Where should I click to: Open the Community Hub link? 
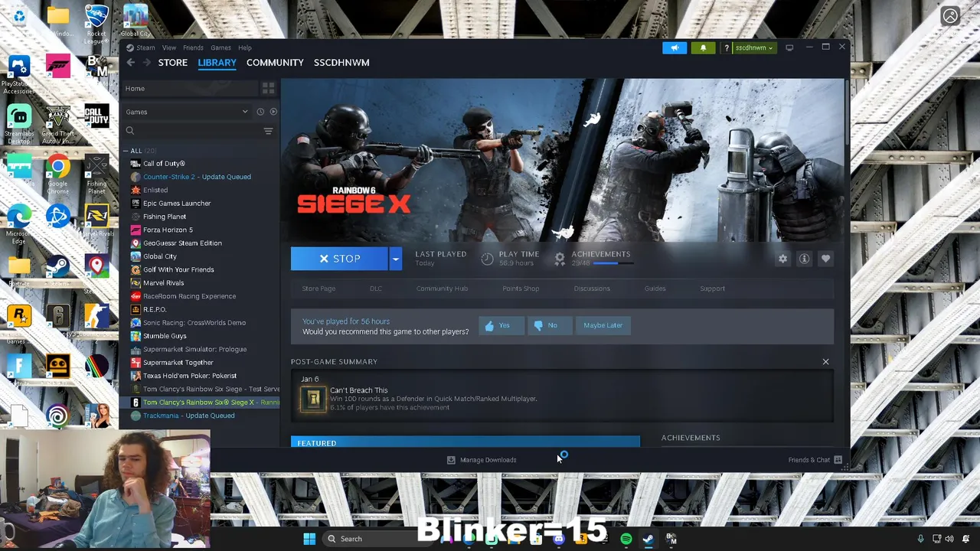point(442,289)
